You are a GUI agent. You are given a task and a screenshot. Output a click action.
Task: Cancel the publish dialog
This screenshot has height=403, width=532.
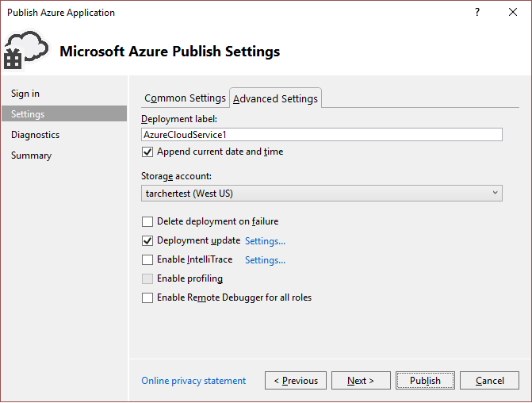[489, 380]
